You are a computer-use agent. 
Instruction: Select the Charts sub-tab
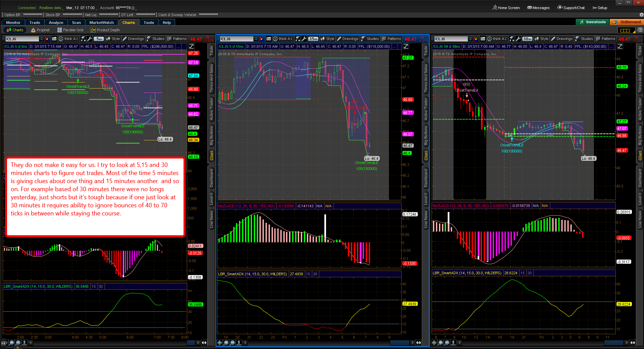pyautogui.click(x=15, y=30)
